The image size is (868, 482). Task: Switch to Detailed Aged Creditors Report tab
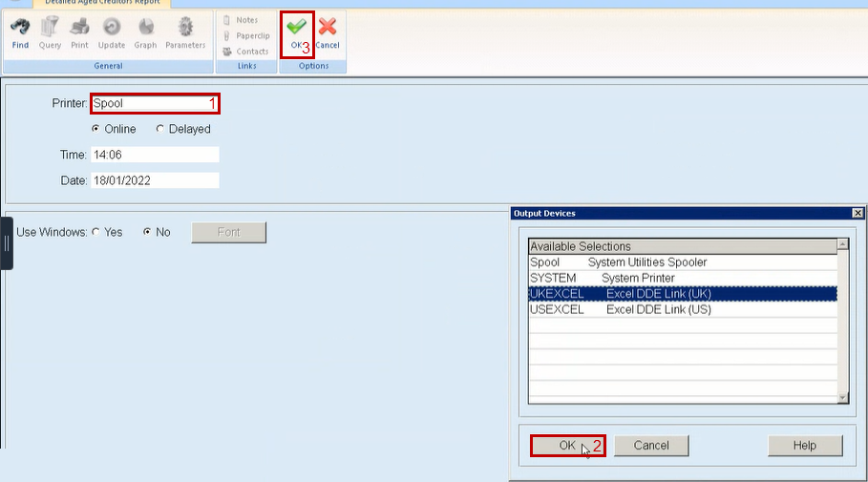click(x=102, y=3)
